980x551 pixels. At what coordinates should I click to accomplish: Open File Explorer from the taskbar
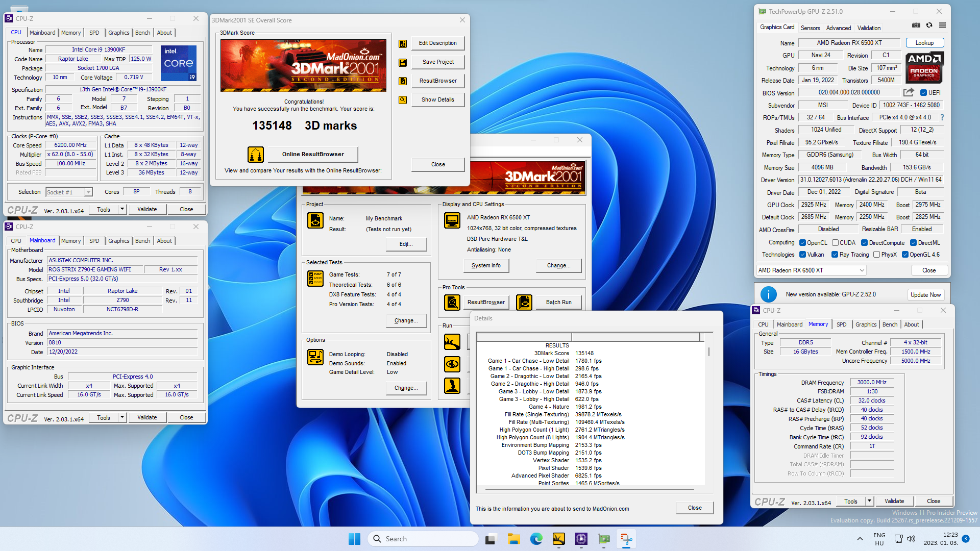click(513, 539)
